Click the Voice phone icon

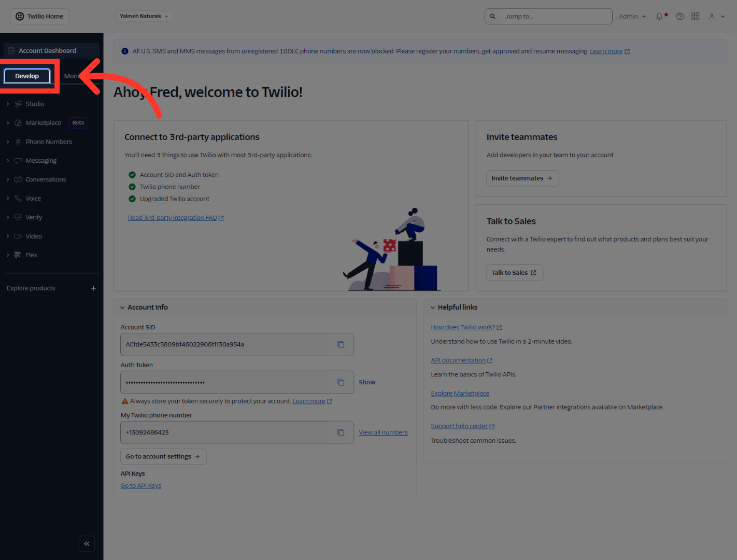18,199
